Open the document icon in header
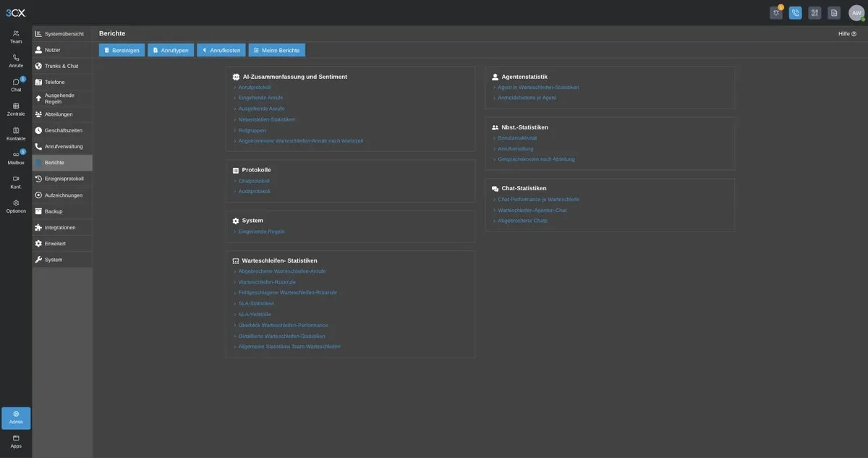Screen dimensions: 868x458 pos(834,12)
